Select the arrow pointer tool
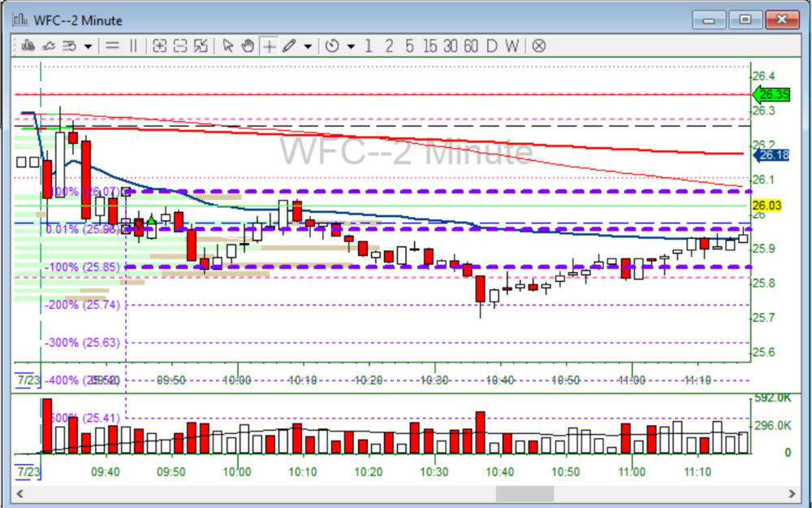812x508 pixels. [228, 46]
